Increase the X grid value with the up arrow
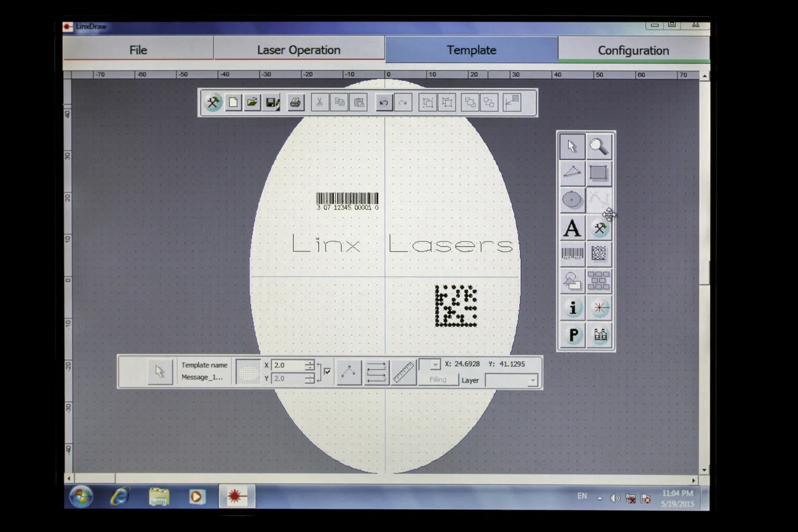This screenshot has height=532, width=798. point(309,362)
